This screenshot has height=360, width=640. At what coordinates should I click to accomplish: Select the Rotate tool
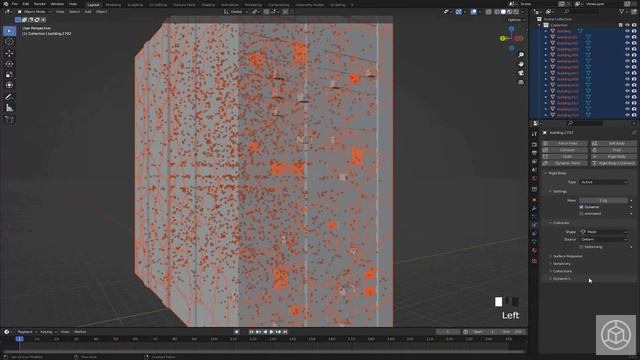9,64
